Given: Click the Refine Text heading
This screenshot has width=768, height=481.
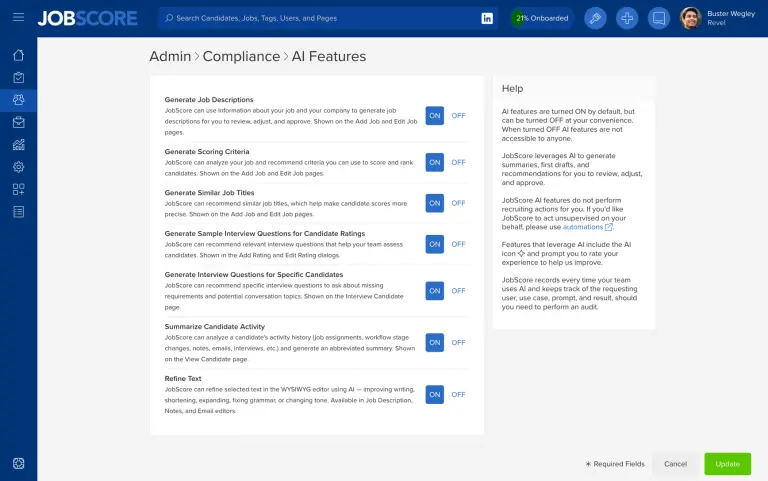Looking at the screenshot, I should point(183,378).
